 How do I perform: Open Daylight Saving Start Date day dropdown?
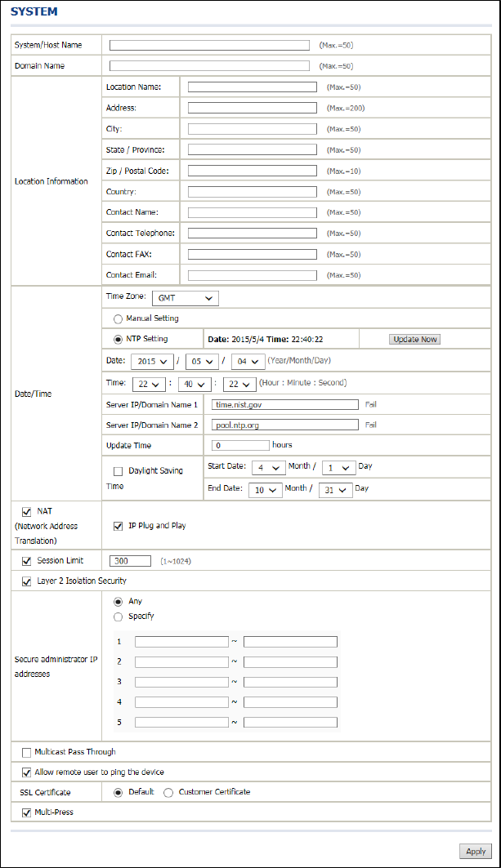tap(338, 468)
